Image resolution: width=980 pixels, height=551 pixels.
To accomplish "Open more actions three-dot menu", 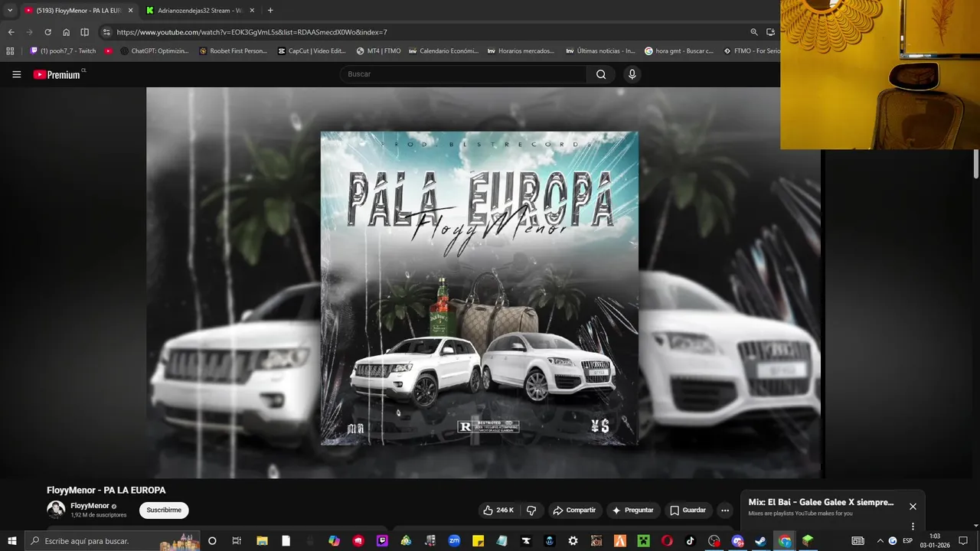I will pos(725,510).
